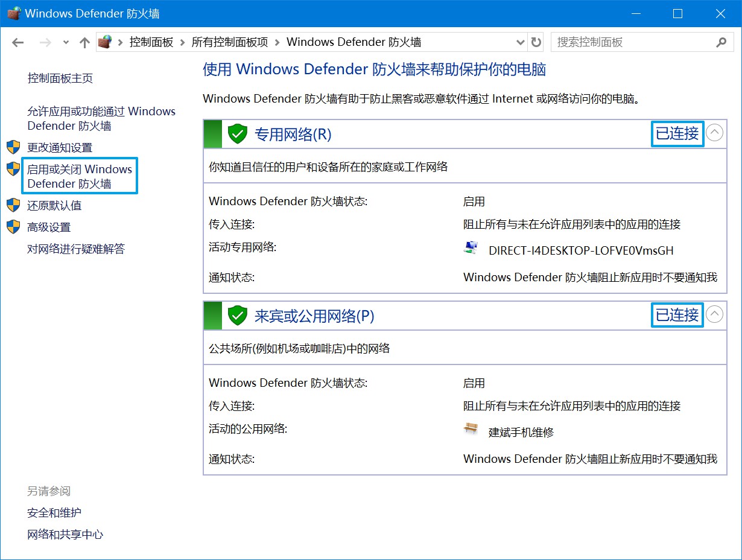This screenshot has height=560, width=742.
Task: Click 活动专用网络: label
Action: tap(243, 246)
